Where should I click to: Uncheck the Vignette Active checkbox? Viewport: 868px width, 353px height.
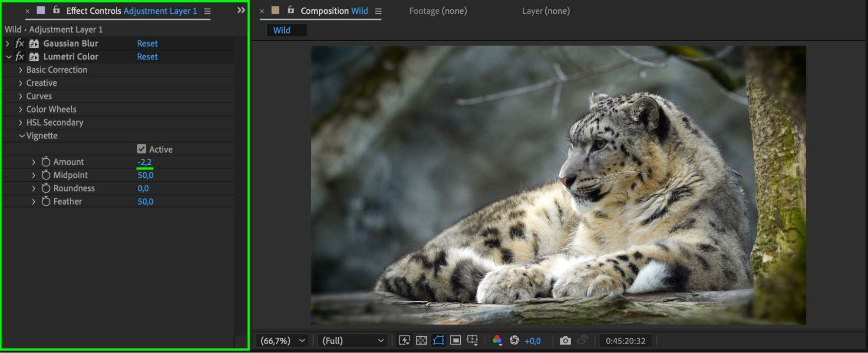[x=142, y=149]
